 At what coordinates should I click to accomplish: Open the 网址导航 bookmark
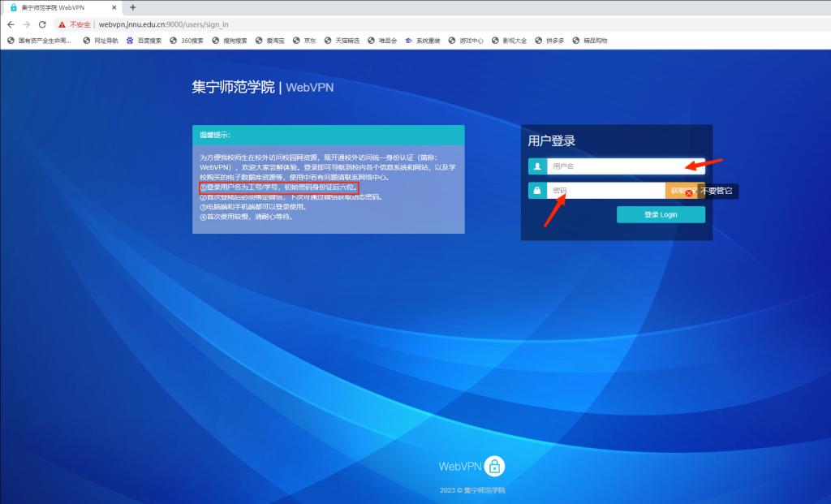(101, 40)
